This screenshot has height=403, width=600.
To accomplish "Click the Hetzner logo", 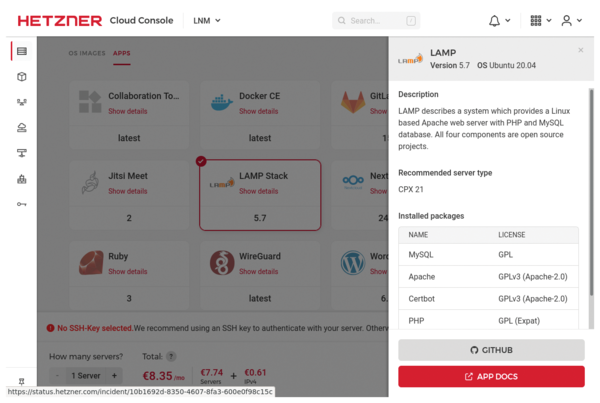I will tap(60, 21).
